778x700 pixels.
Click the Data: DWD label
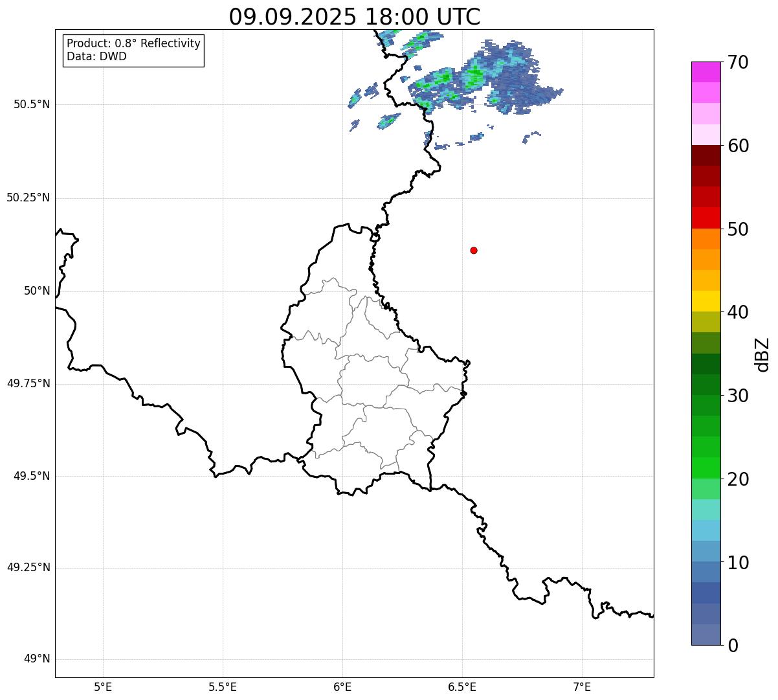(96, 56)
